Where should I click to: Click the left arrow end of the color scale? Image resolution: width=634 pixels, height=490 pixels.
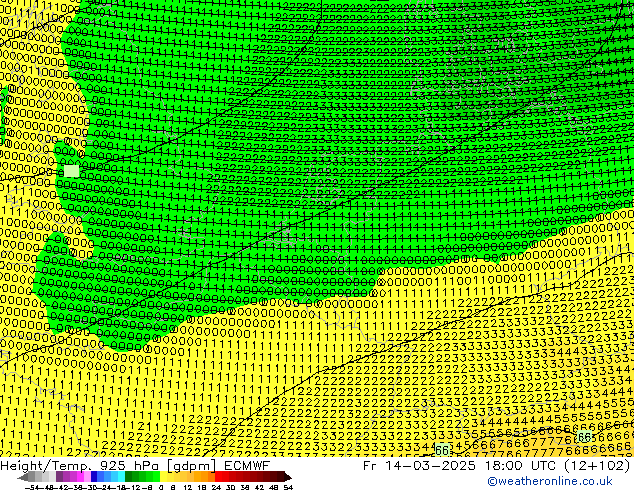tap(22, 477)
